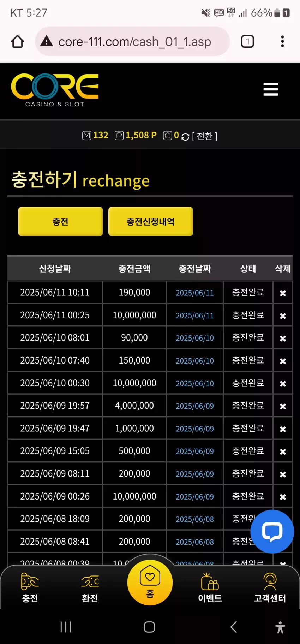Viewport: 300px width, 644px height.
Task: Open the browser tab switcher
Action: pos(247,41)
